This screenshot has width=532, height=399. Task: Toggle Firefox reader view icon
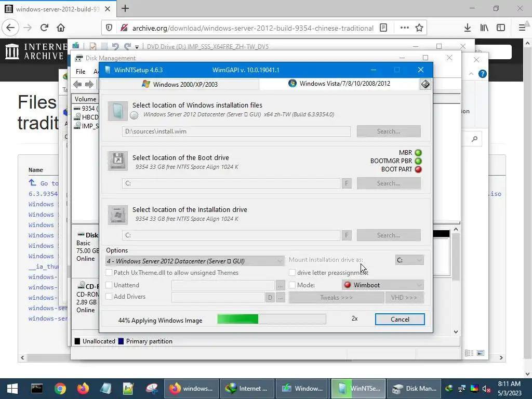pyautogui.click(x=383, y=28)
